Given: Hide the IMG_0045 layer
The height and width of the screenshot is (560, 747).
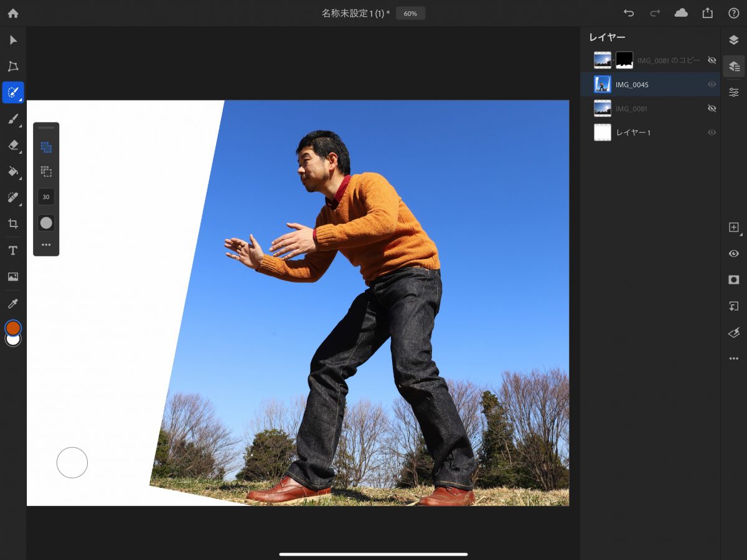Looking at the screenshot, I should (712, 85).
